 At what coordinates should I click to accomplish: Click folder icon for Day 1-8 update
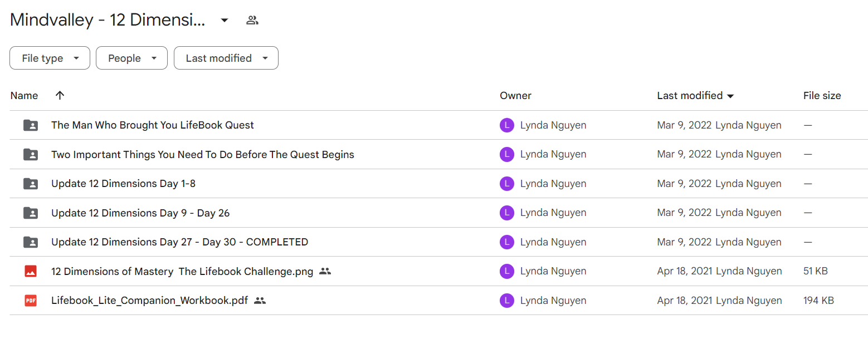[x=31, y=184]
